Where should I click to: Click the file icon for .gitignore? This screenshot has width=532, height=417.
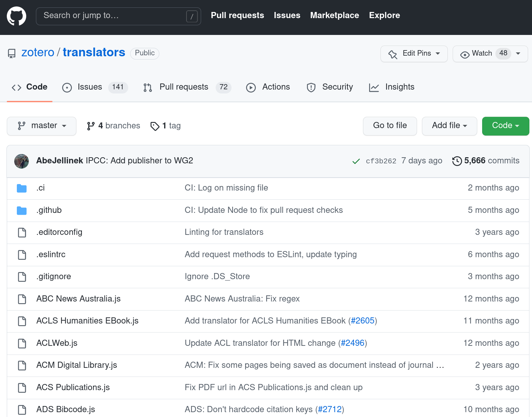[22, 277]
